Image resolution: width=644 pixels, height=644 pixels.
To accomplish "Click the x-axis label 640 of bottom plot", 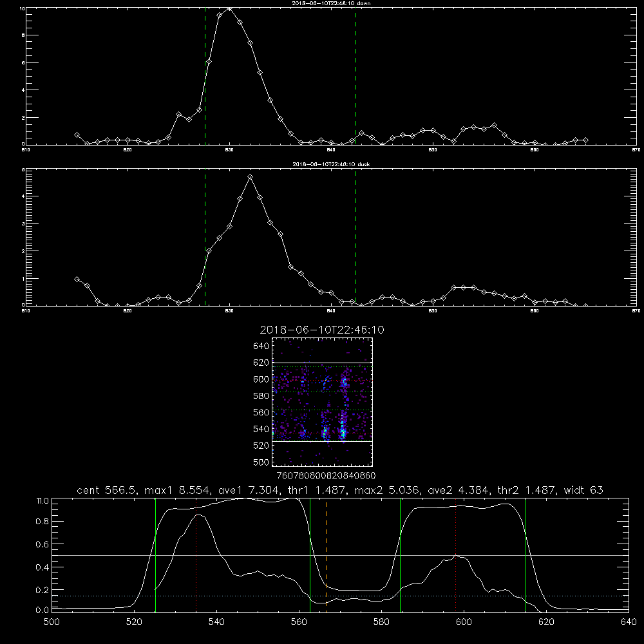I will pos(629,622).
